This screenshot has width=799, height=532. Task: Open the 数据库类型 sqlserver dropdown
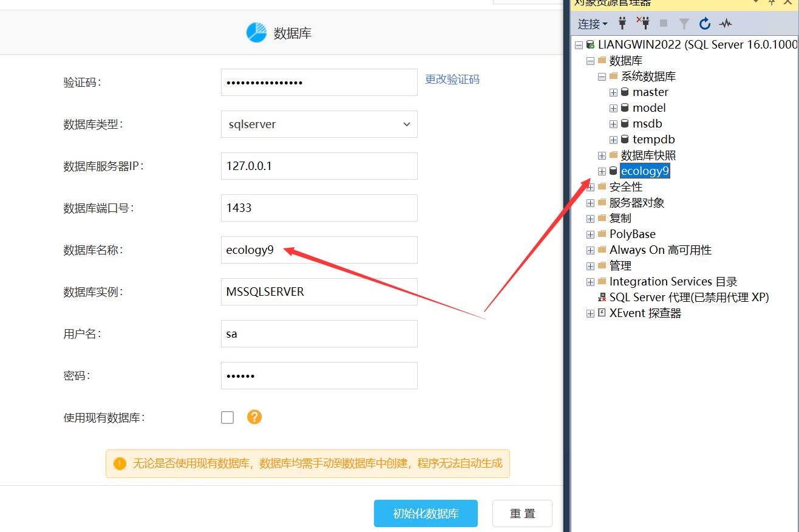(x=319, y=124)
